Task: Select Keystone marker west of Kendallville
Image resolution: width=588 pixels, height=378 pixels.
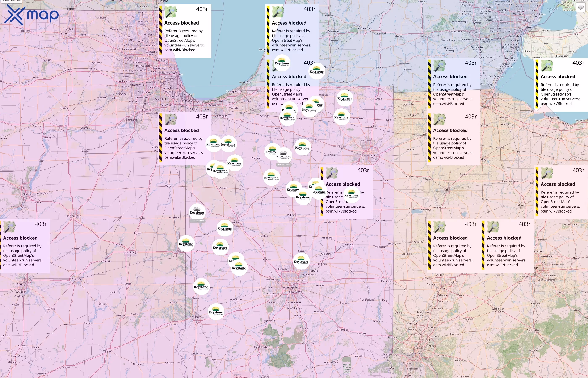Action: [x=341, y=117]
